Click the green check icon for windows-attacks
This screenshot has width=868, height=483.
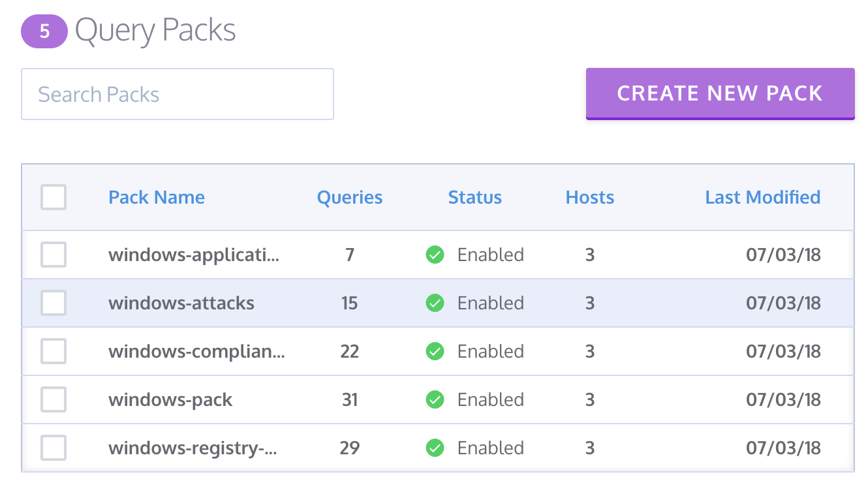(435, 303)
